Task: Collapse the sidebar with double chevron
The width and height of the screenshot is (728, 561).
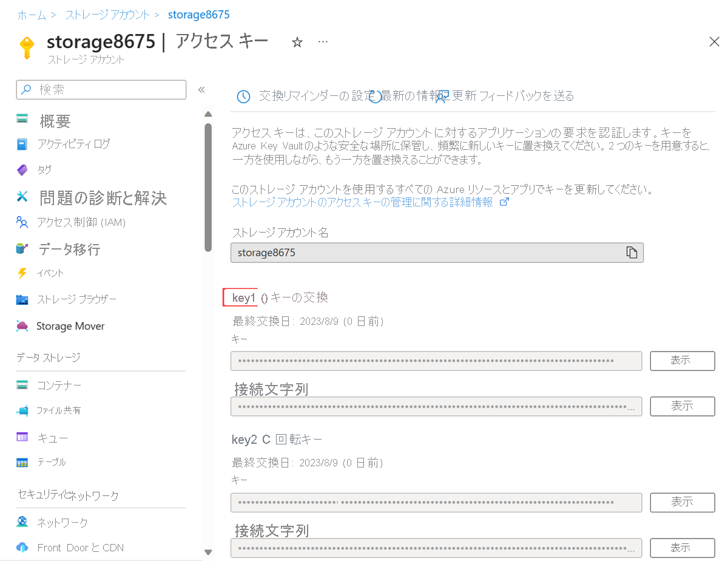Action: point(201,90)
